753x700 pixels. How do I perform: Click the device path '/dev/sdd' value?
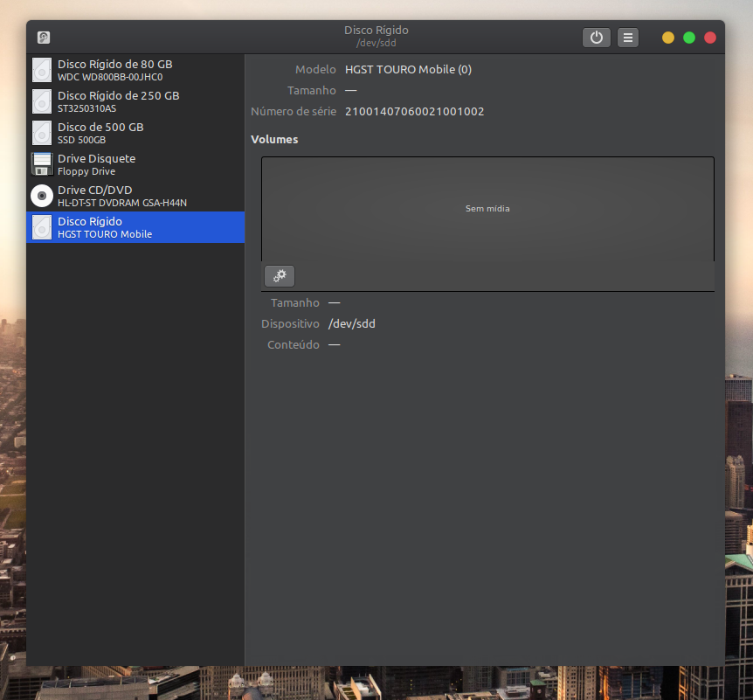click(x=351, y=324)
